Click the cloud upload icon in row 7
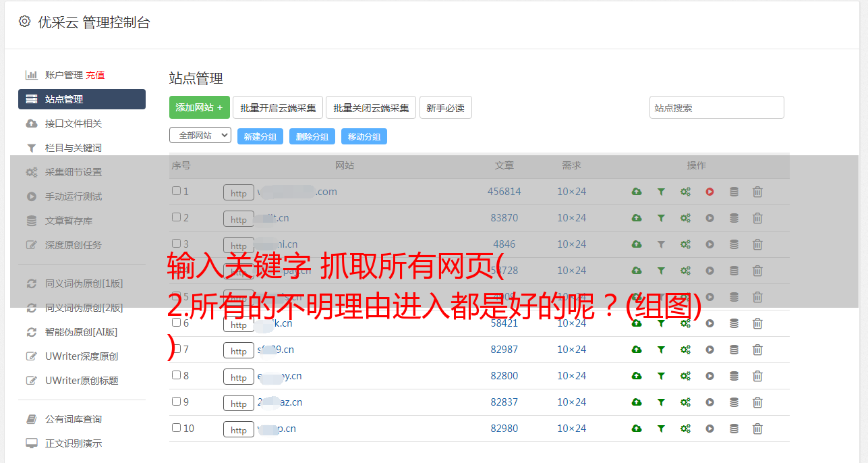This screenshot has width=868, height=463. [x=637, y=350]
